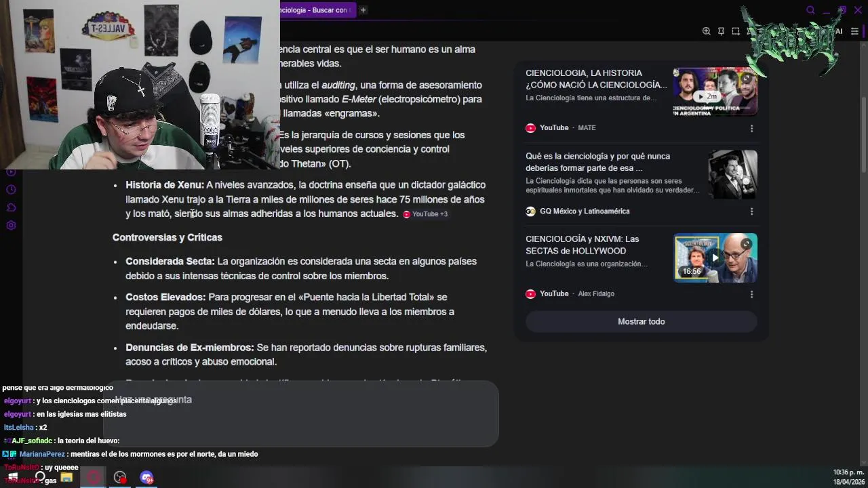Click chat username 'ItsLeisha'
868x488 pixels.
point(19,428)
